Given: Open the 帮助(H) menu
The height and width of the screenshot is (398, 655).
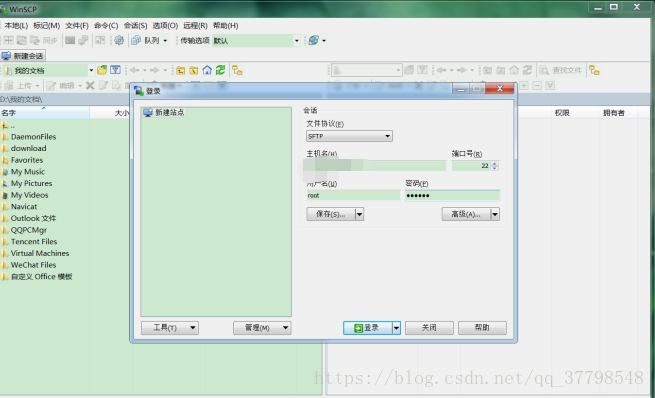Looking at the screenshot, I should coord(226,25).
